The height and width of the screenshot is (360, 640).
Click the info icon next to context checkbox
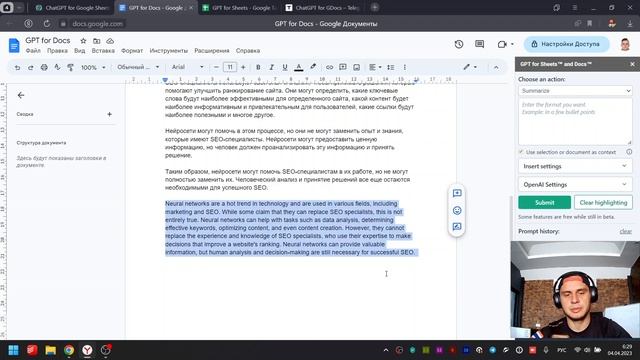(x=629, y=152)
